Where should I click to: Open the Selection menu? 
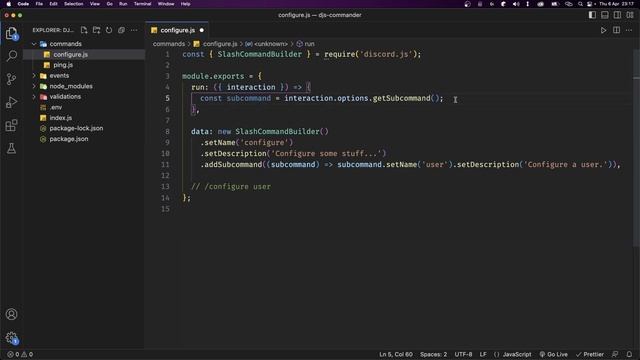(73, 4)
